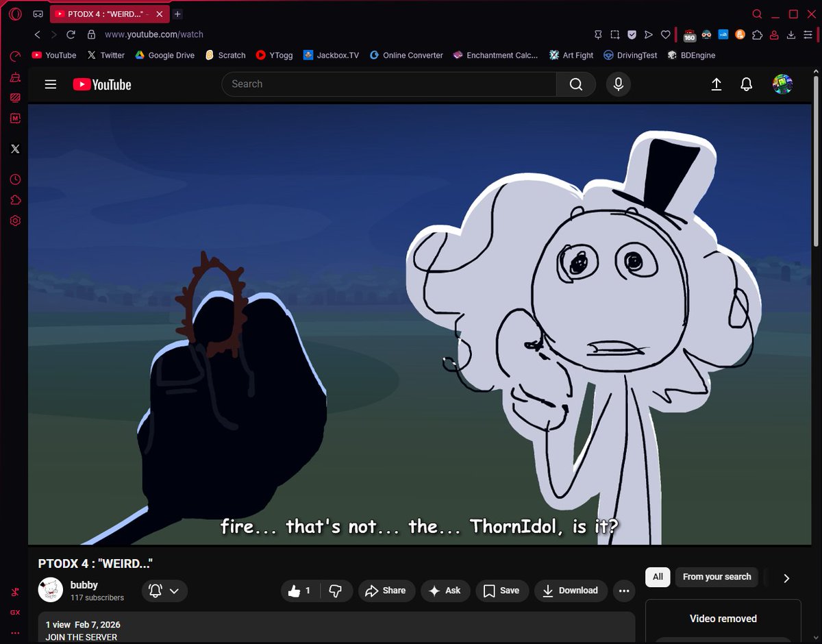Open the bubby channel name link
Screen dimensions: 822x644
click(84, 585)
